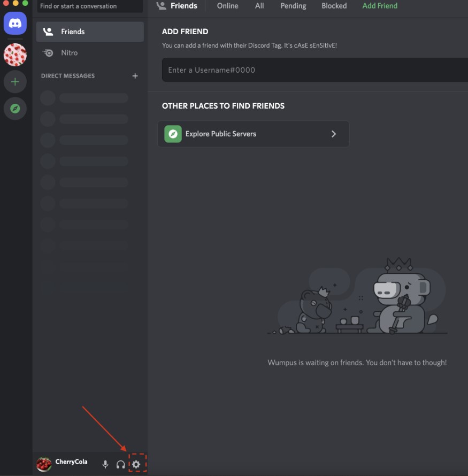Open the Add Friend view

(380, 6)
